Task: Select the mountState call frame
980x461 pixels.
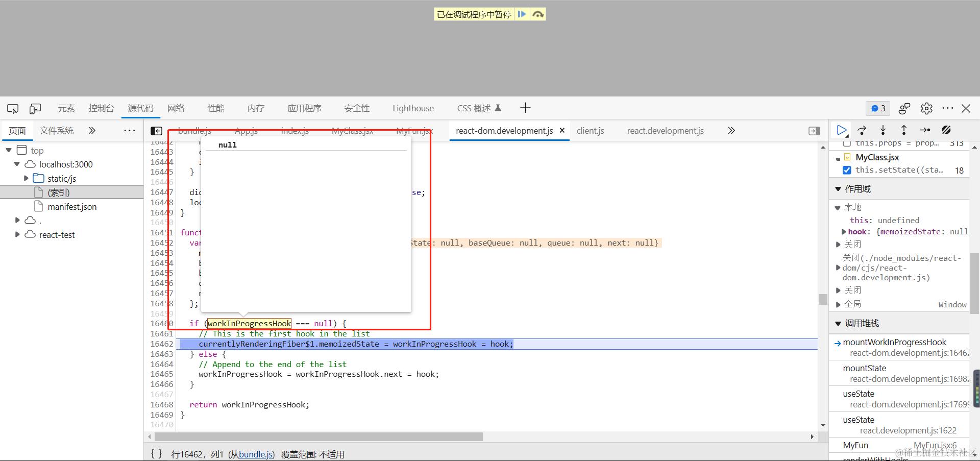Action: pos(900,373)
